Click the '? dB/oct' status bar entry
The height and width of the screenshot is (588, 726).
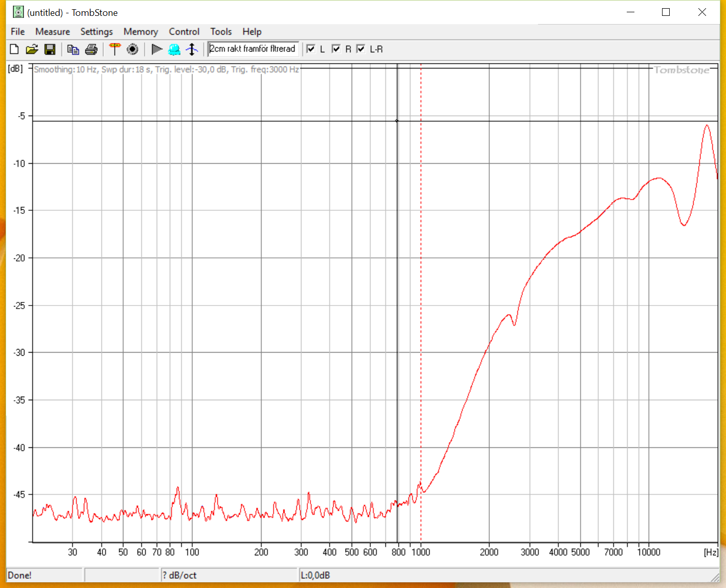(180, 575)
